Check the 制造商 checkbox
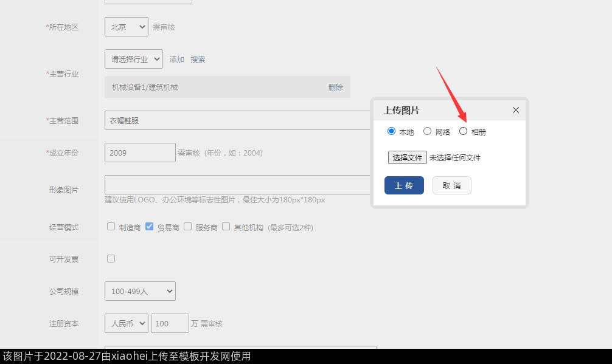 click(111, 227)
